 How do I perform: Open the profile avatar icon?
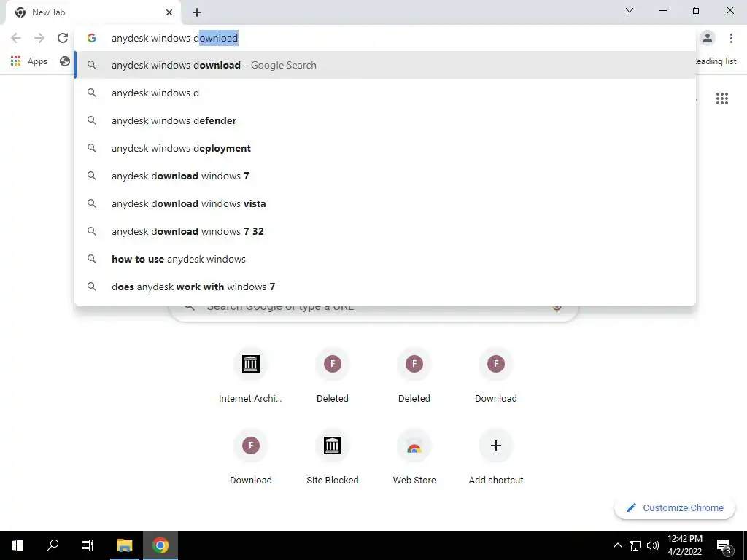point(708,38)
